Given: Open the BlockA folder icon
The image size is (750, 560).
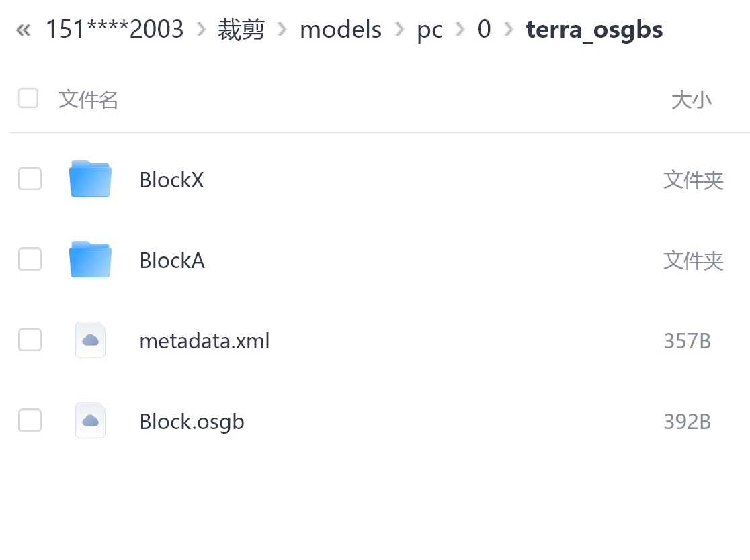Looking at the screenshot, I should point(90,260).
